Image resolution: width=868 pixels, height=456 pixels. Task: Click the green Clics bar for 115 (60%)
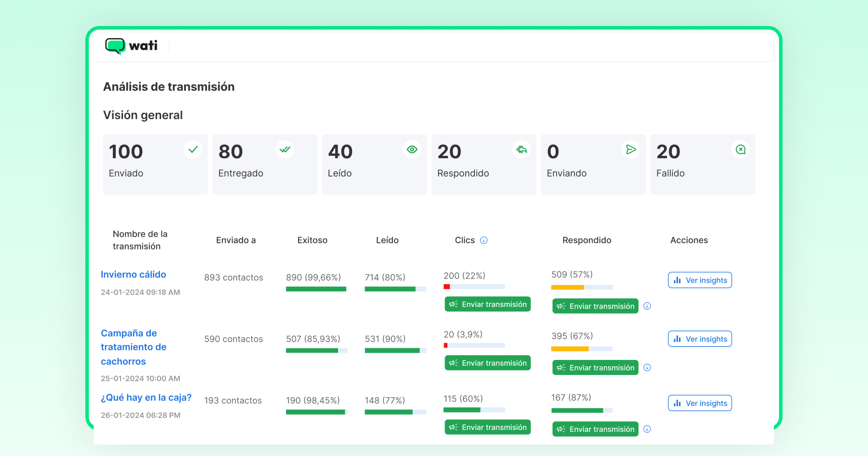tap(462, 410)
